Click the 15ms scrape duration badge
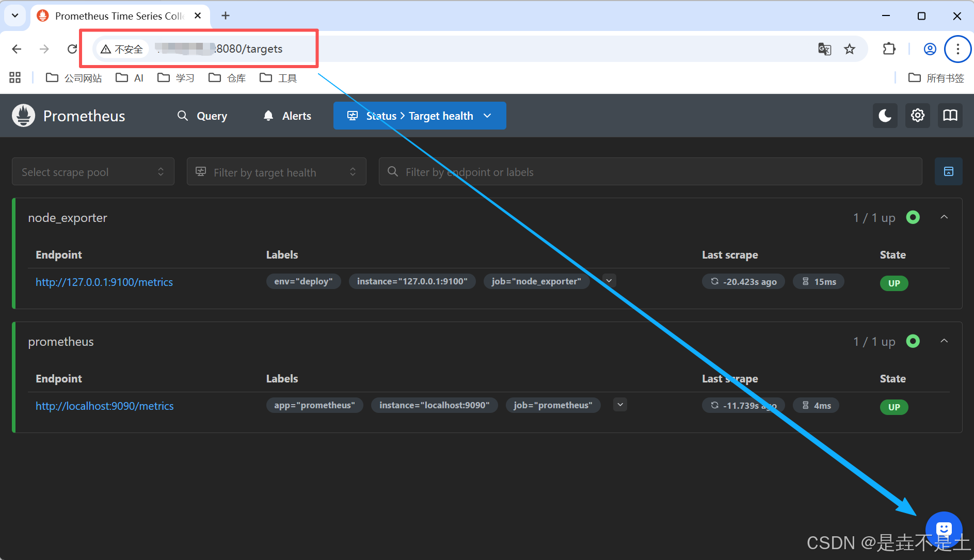 click(819, 281)
